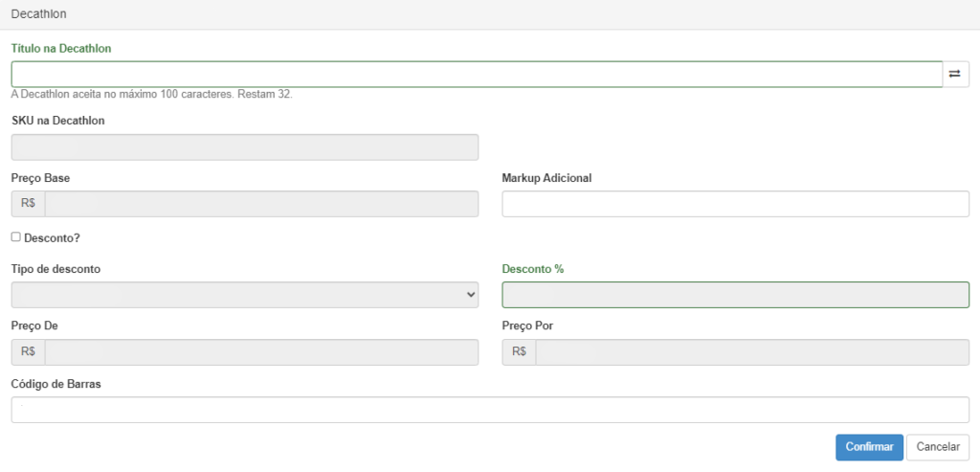This screenshot has width=980, height=472.
Task: Open the Tipo de desconto dropdown
Action: pyautogui.click(x=245, y=295)
